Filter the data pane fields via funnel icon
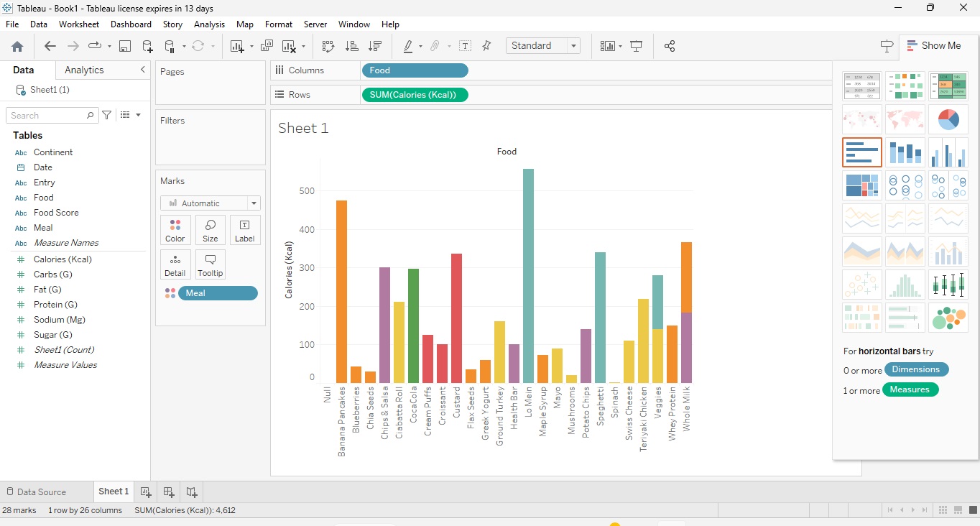980x526 pixels. point(106,115)
